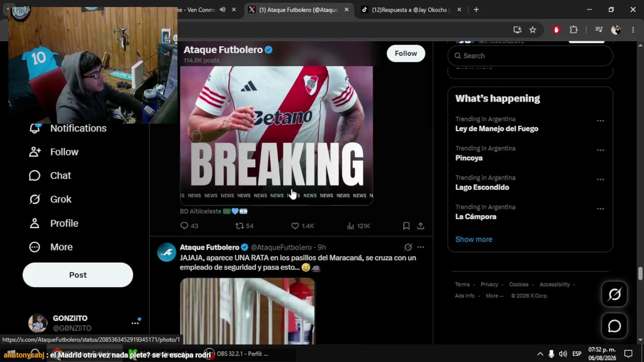Image resolution: width=644 pixels, height=362 pixels.
Task: Open the @AtaqueFutbolero handle on the rat post
Action: coord(281,247)
